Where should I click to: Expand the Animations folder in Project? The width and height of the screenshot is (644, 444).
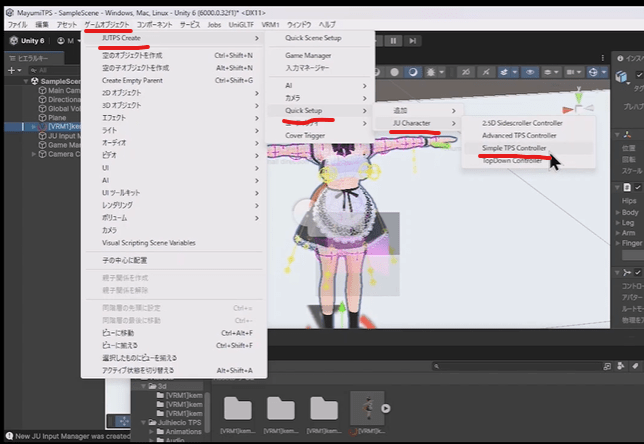152,432
